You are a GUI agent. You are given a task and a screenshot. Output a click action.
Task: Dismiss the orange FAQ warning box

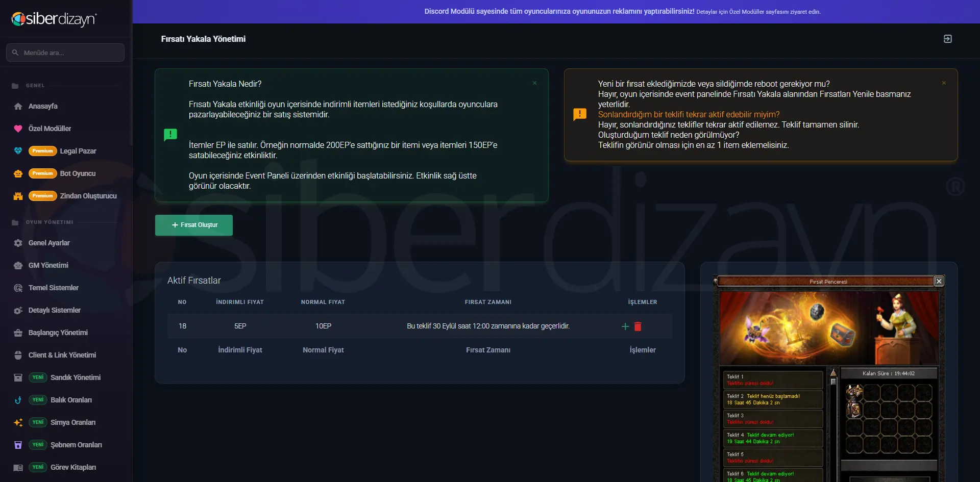pyautogui.click(x=944, y=83)
